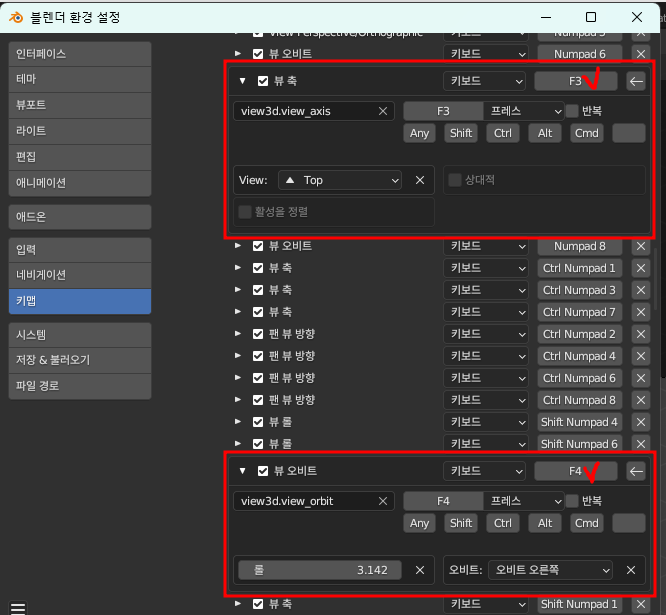This screenshot has height=615, width=666.
Task: Open the 파일 경로 preferences tab
Action: pos(80,386)
